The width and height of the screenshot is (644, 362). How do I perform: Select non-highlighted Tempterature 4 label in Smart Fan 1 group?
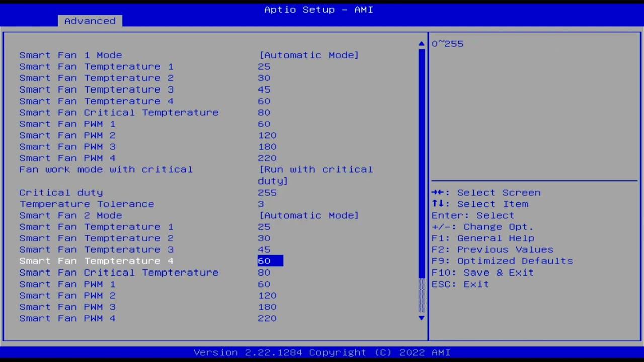[x=96, y=101]
